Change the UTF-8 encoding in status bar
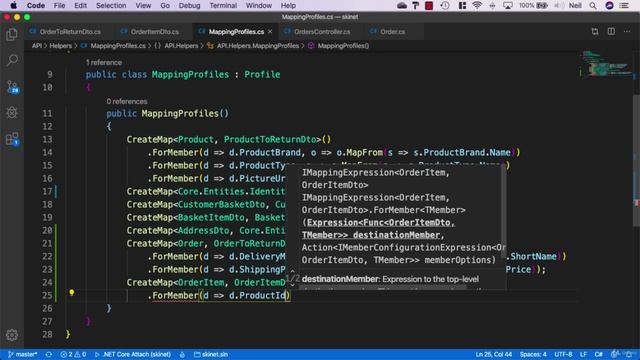This screenshot has width=640, height=360. pyautogui.click(x=563, y=354)
